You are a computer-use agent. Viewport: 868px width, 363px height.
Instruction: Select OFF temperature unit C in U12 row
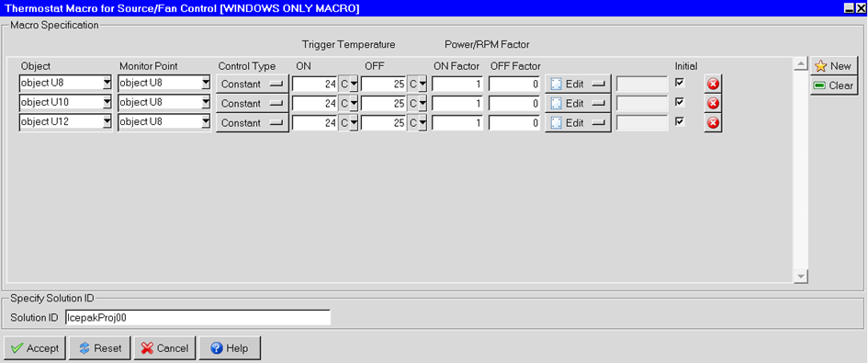coord(417,123)
